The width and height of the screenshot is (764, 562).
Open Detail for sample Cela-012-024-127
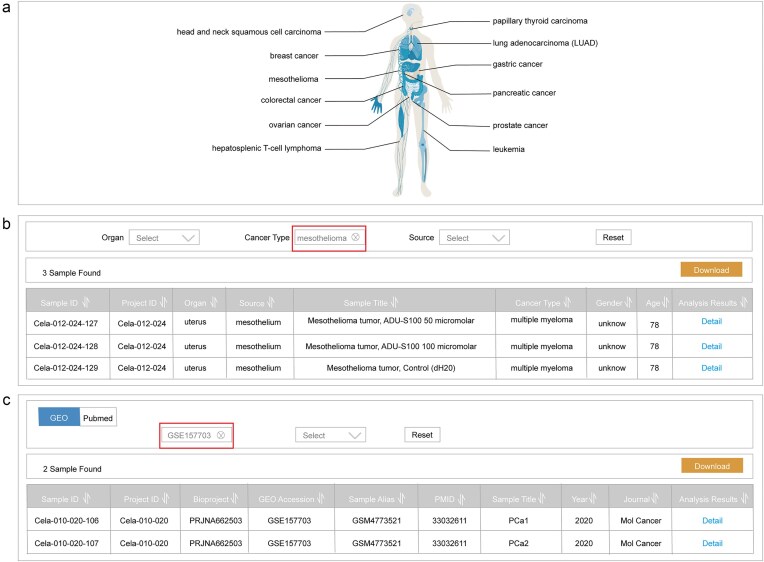point(711,321)
